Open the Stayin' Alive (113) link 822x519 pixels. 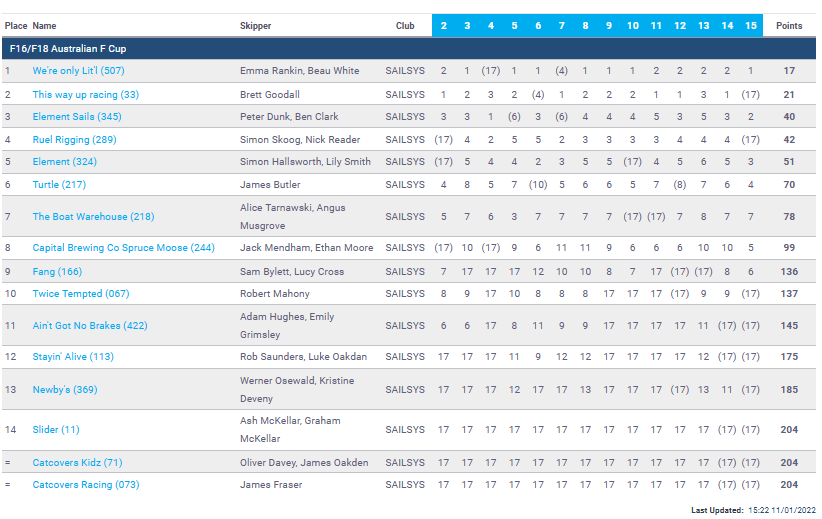(x=73, y=357)
